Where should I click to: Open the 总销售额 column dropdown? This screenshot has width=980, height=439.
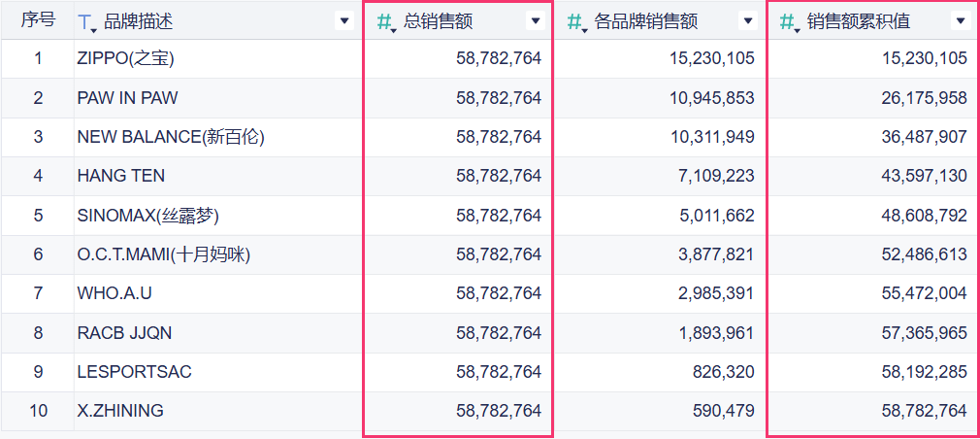point(536,21)
